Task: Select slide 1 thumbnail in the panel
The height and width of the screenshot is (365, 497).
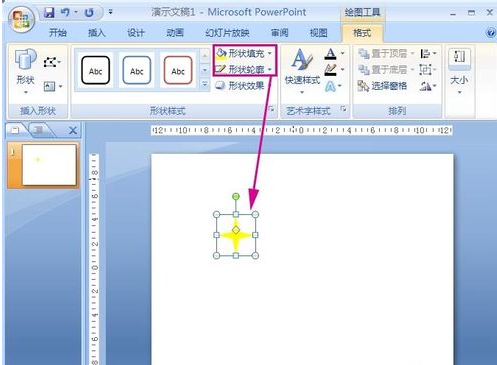Action: (49, 165)
